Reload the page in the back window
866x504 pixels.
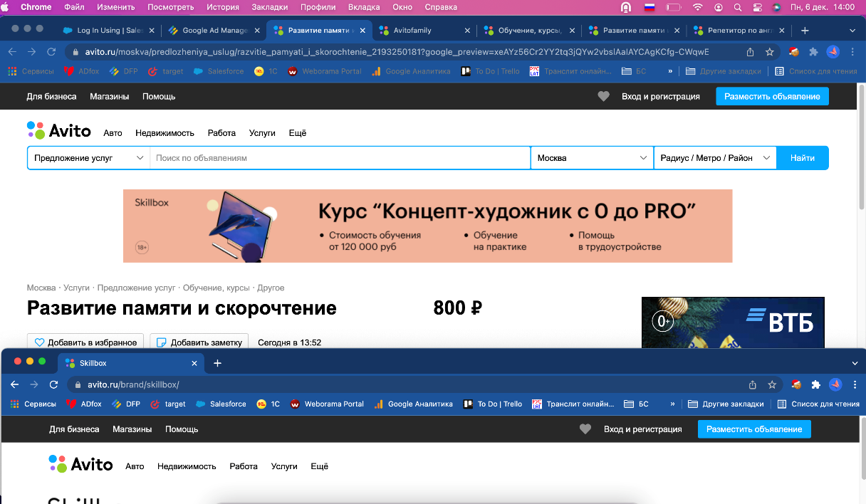click(51, 52)
